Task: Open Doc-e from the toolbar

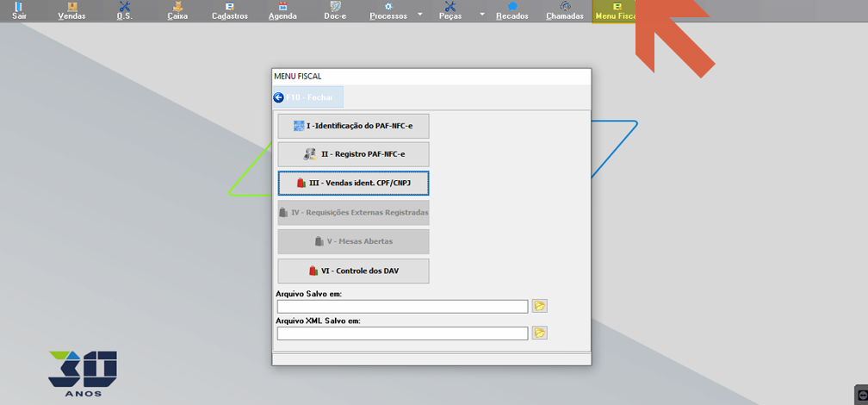Action: [336, 11]
